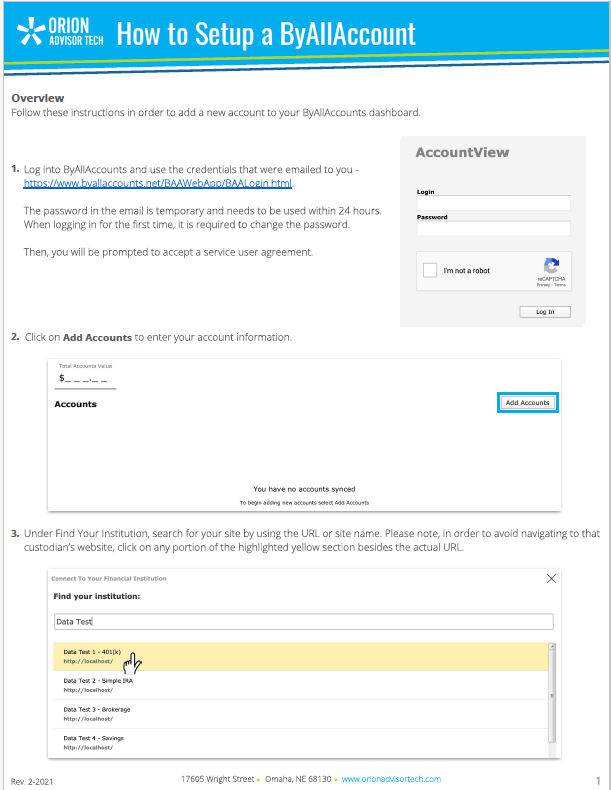
Task: Open www.orionadvisortech.com footer link
Action: 391,779
